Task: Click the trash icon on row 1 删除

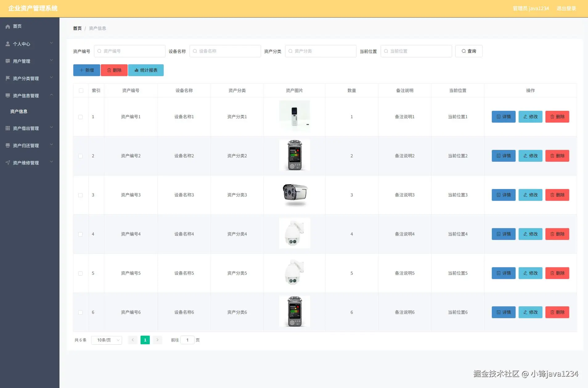Action: tap(552, 117)
